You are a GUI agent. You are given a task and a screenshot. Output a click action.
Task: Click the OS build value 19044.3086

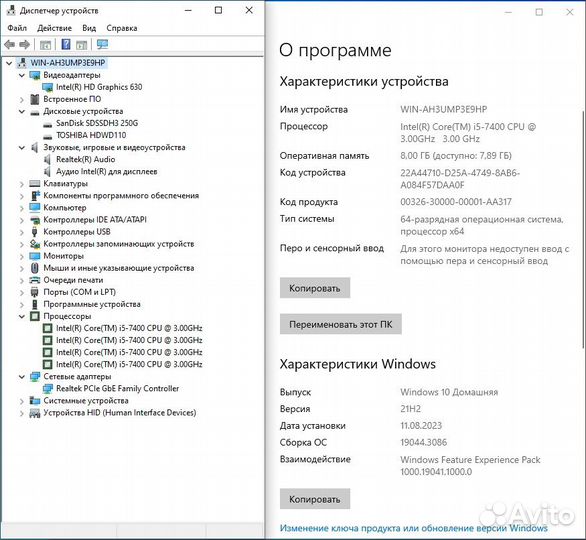click(x=423, y=442)
